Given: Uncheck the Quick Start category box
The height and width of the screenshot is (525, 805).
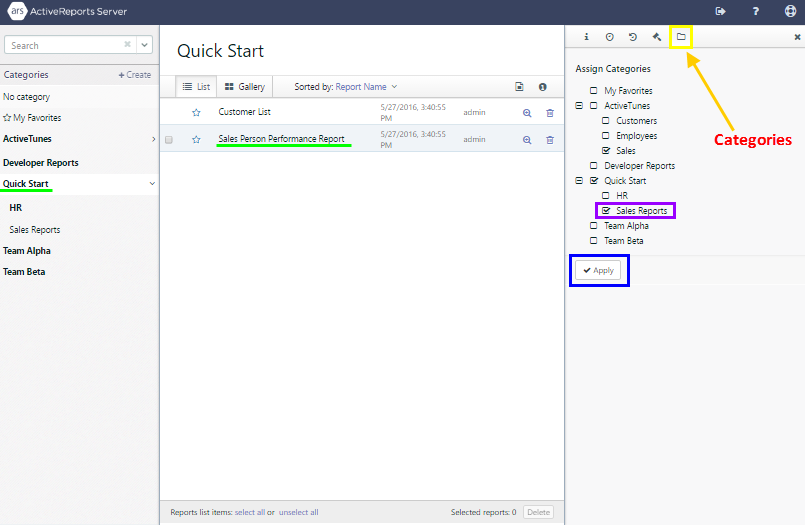Looking at the screenshot, I should [593, 180].
